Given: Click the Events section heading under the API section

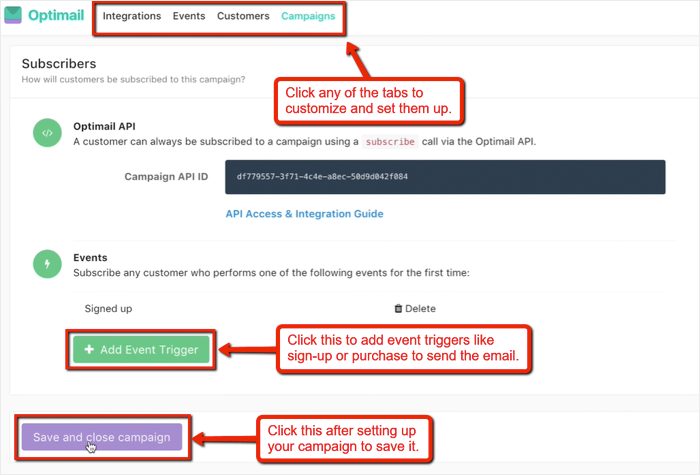Looking at the screenshot, I should tap(90, 258).
